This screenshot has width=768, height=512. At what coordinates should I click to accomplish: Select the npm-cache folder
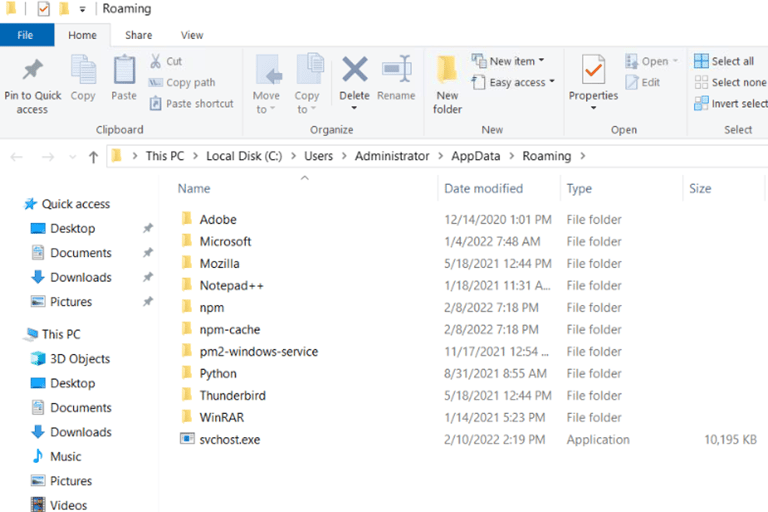coord(229,330)
